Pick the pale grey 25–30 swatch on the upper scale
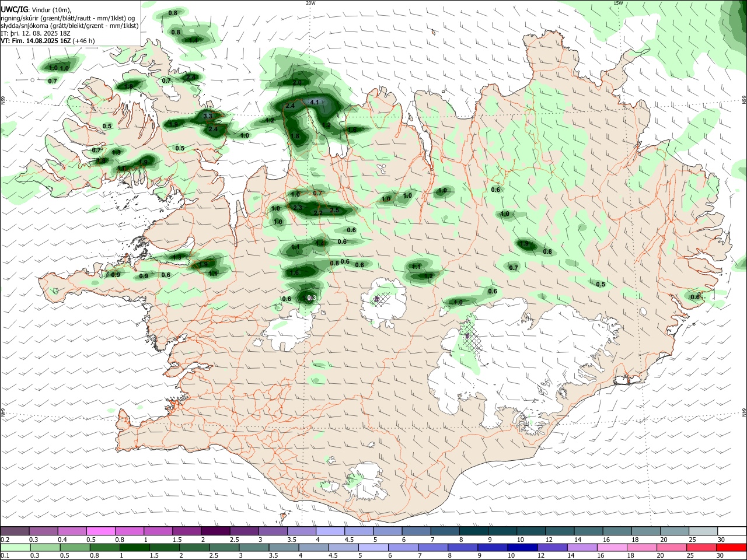The image size is (747, 560). (703, 531)
